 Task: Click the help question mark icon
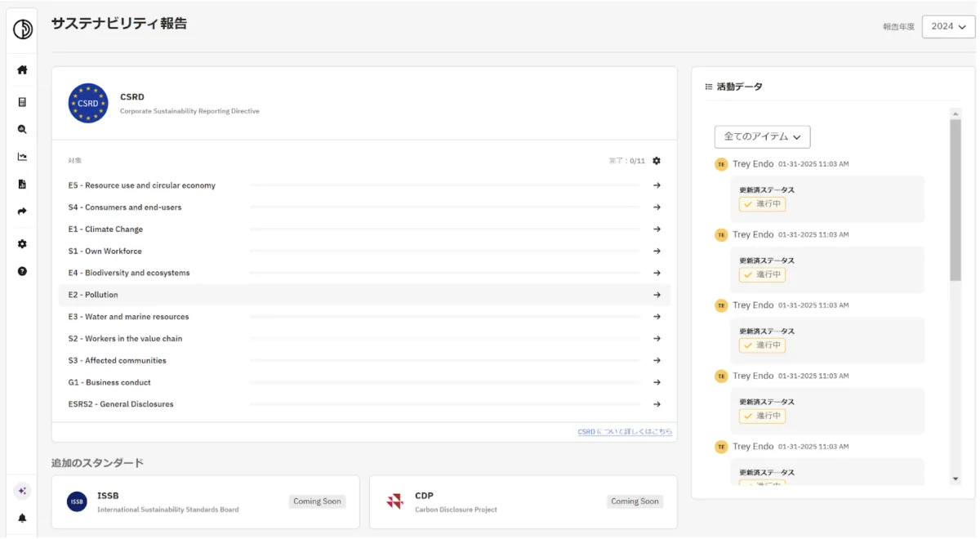(x=22, y=271)
